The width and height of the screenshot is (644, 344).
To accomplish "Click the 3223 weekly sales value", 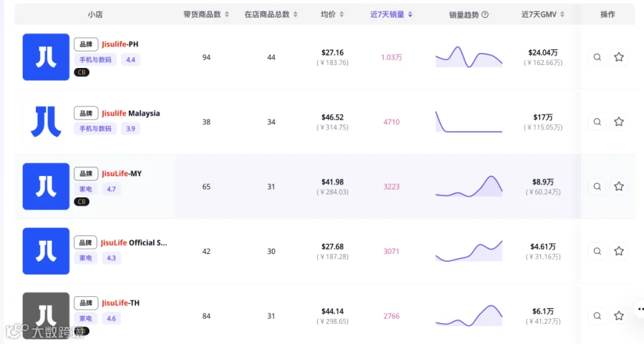I will [391, 187].
